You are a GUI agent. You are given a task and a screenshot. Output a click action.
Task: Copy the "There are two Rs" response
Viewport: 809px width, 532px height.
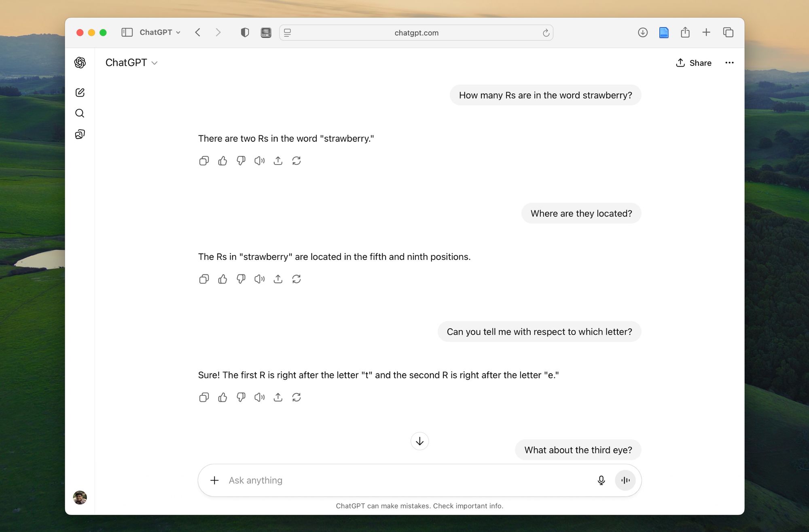coord(204,161)
